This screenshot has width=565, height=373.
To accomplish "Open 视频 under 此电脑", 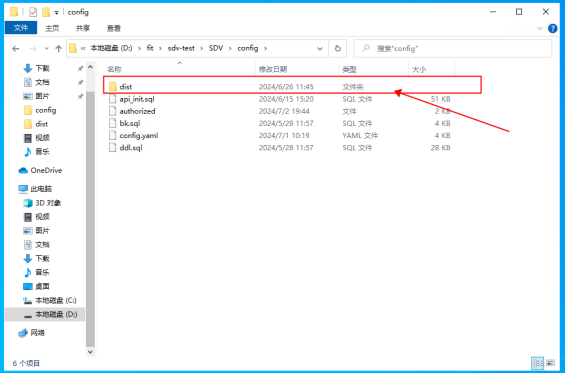I will (43, 217).
